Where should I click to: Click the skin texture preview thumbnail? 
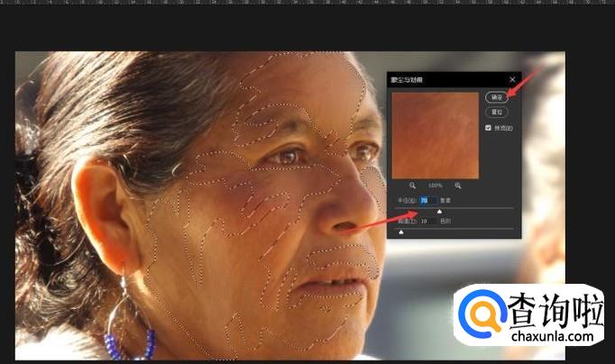coord(435,134)
